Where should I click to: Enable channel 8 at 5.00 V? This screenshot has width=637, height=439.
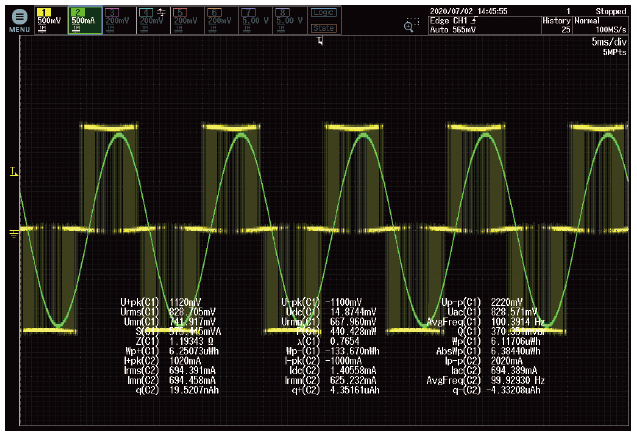(290, 20)
